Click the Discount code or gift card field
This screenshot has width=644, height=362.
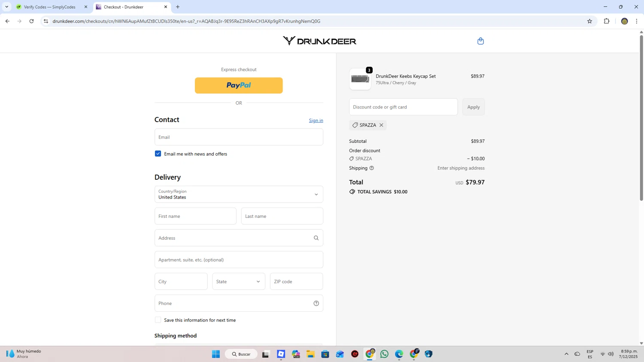click(x=403, y=107)
